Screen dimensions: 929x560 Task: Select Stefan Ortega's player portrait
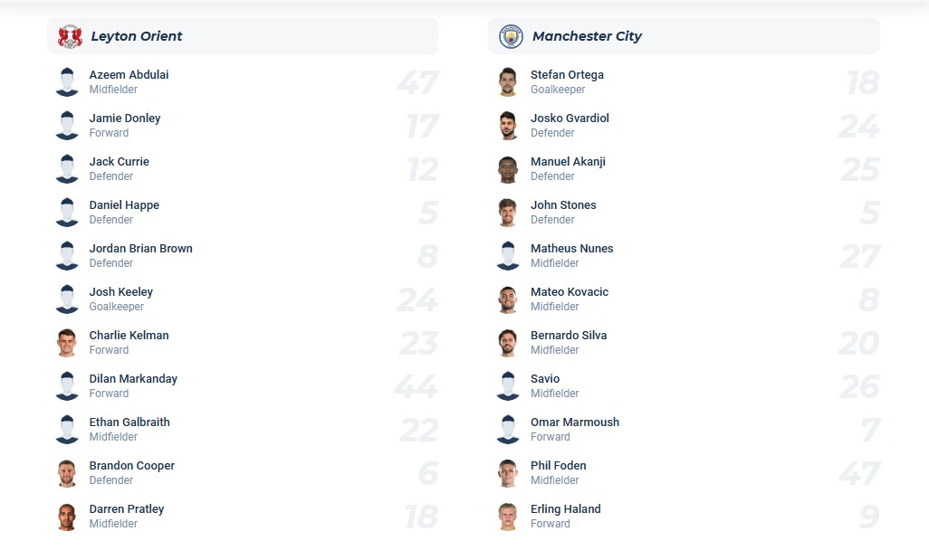[x=508, y=81]
